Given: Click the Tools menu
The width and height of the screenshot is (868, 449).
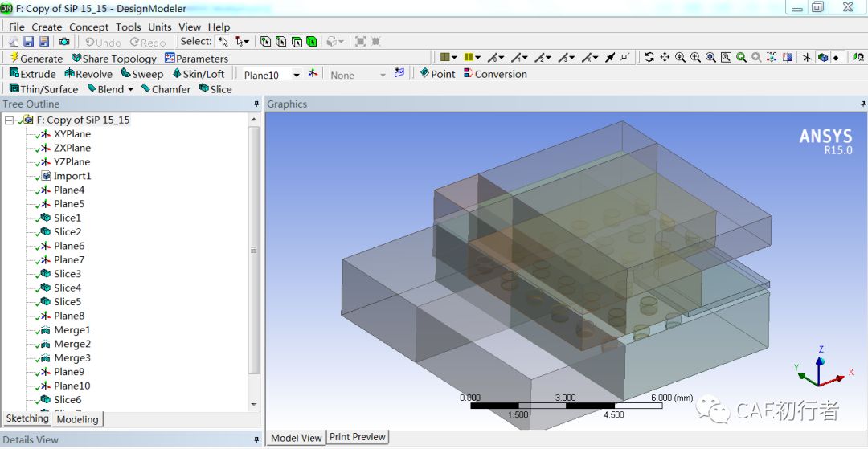Looking at the screenshot, I should [x=128, y=27].
